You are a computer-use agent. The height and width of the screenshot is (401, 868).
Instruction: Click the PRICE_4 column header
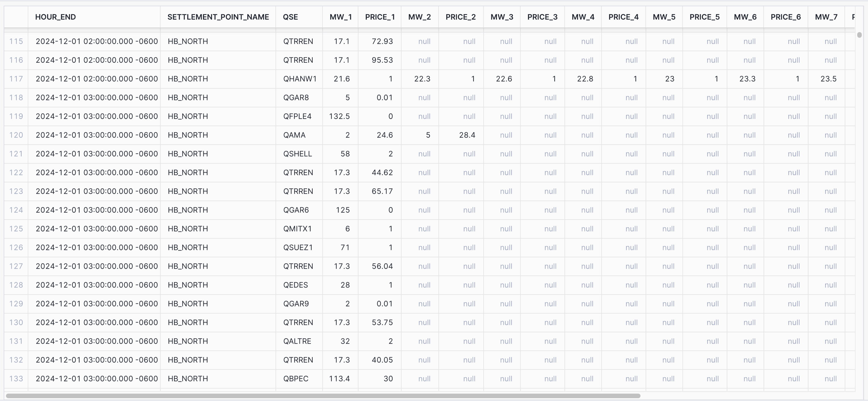(x=623, y=17)
